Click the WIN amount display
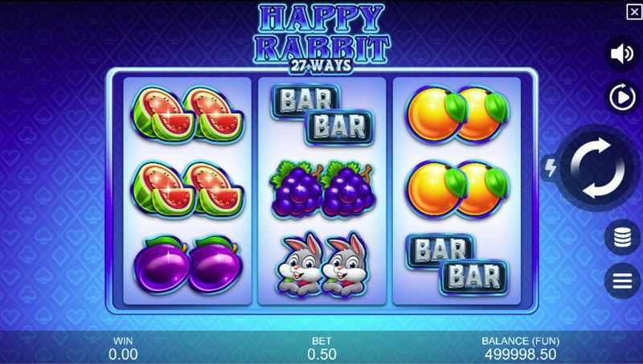Screen dimensions: 643x364 pos(123,354)
